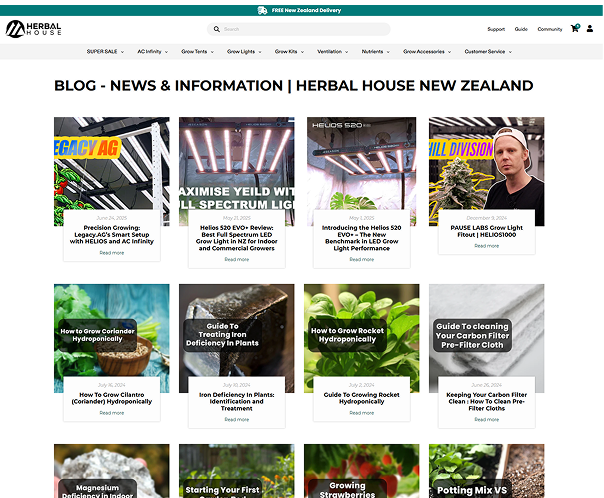The height and width of the screenshot is (498, 604).
Task: Read more on PAUSE LABS Grow Light Fitout
Action: [x=487, y=246]
